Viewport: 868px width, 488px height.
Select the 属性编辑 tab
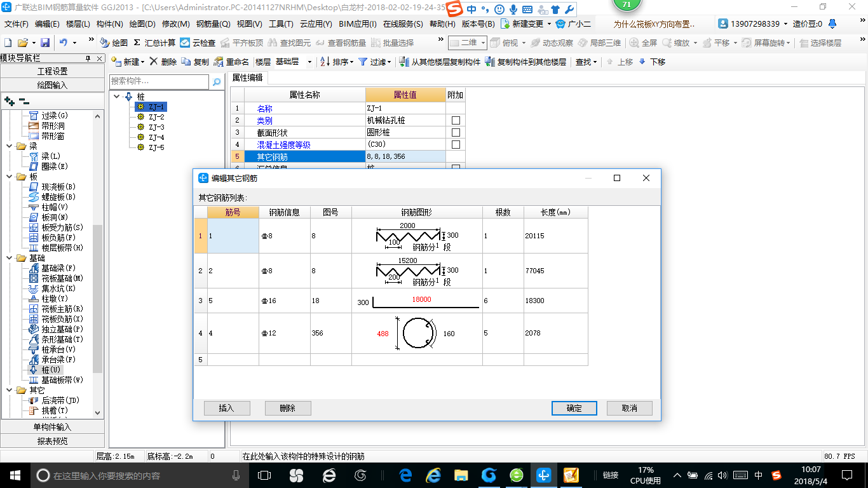pyautogui.click(x=248, y=78)
